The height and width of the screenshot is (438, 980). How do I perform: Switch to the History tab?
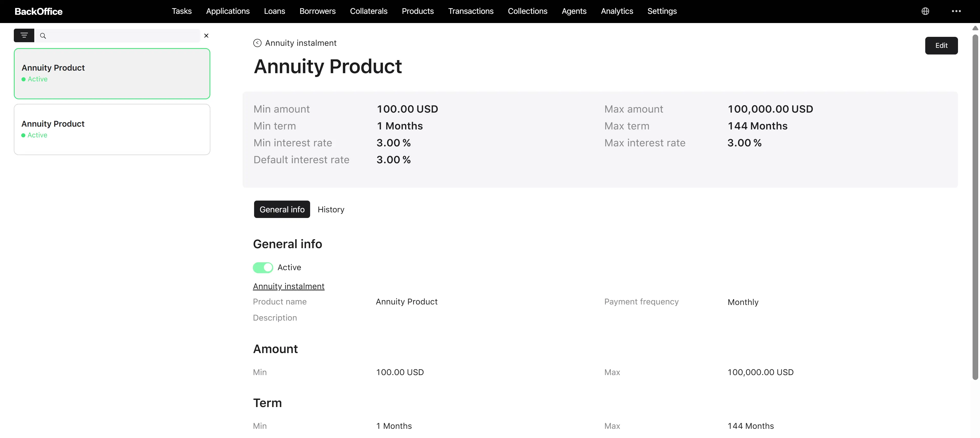click(x=331, y=209)
